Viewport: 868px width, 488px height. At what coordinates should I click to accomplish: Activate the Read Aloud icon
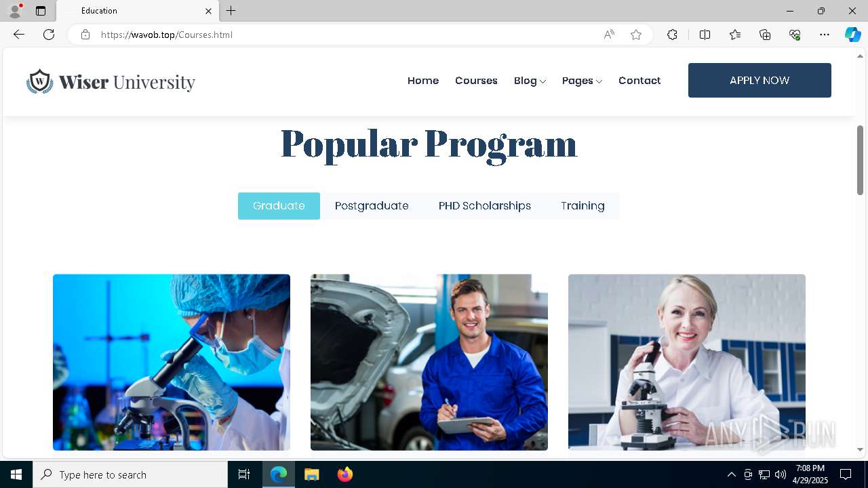pos(609,35)
